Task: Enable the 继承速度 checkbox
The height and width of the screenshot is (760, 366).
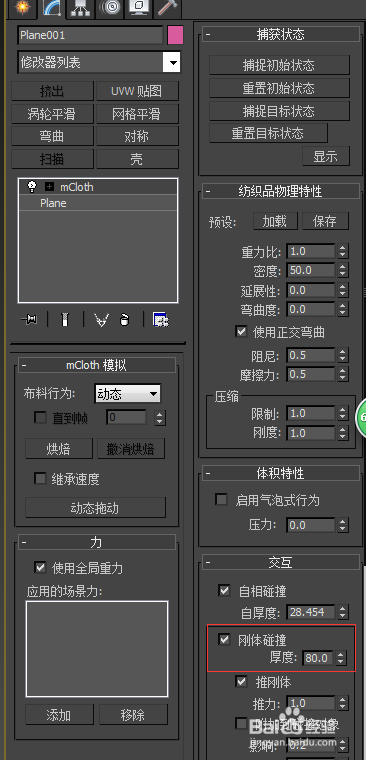Action: pyautogui.click(x=40, y=479)
